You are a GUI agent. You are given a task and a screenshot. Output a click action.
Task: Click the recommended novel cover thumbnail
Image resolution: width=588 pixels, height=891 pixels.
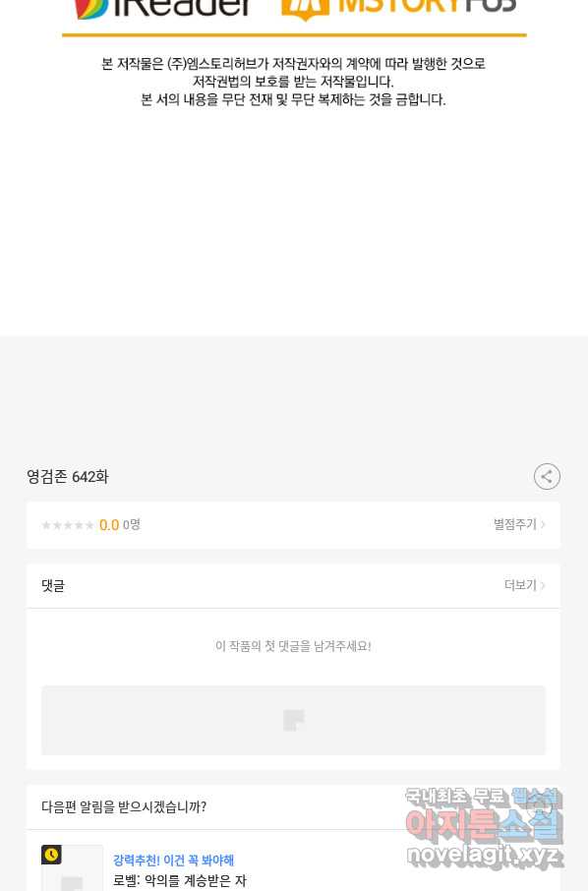(x=72, y=867)
